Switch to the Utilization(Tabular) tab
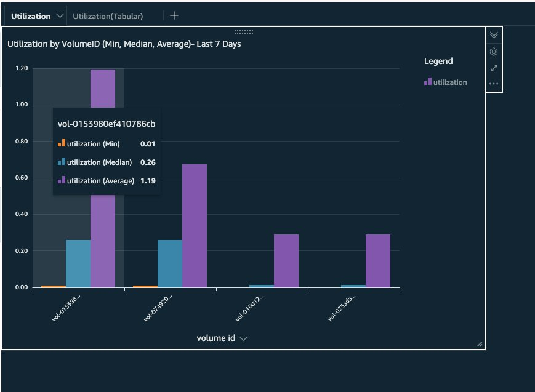Viewport: 535px width, 392px height. (x=108, y=16)
